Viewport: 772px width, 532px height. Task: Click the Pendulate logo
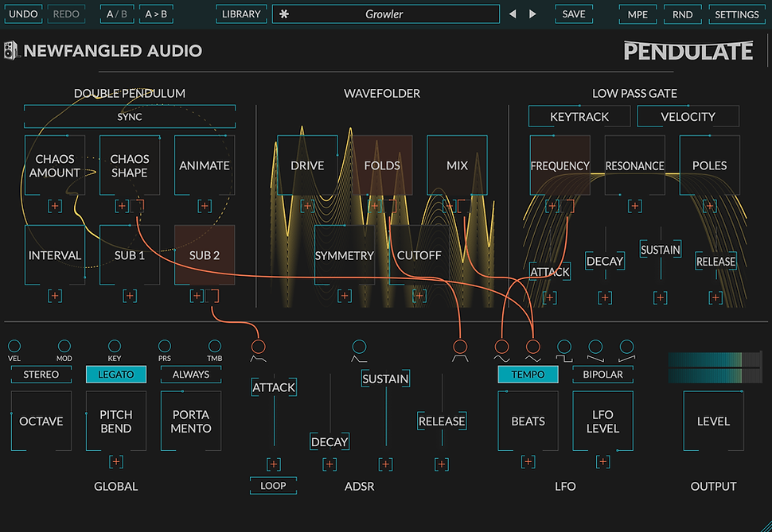688,51
